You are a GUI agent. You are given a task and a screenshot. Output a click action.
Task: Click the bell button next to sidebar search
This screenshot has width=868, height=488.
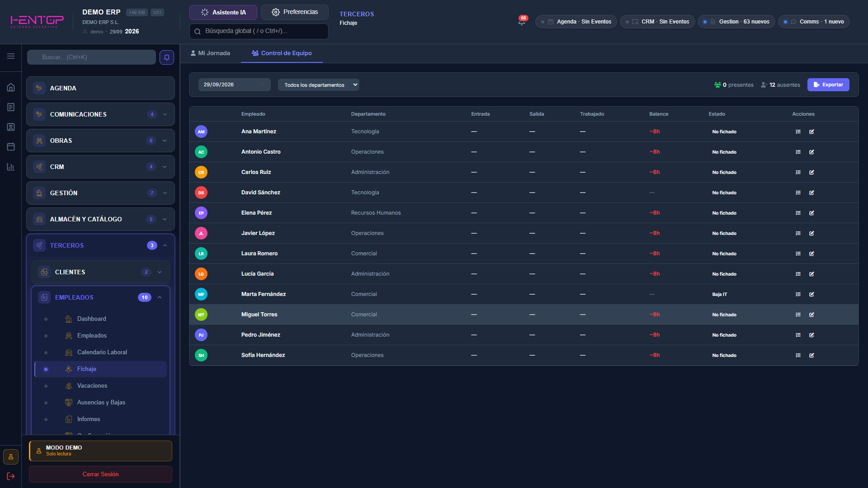[x=167, y=57]
